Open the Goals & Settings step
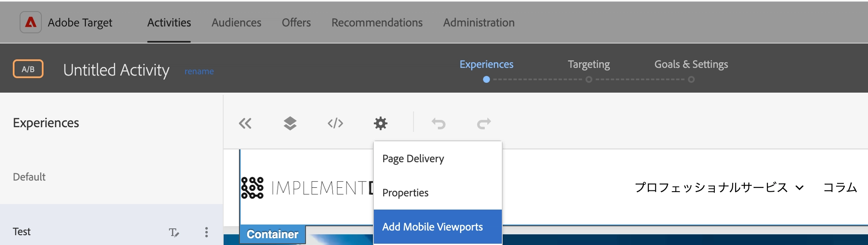This screenshot has height=245, width=868. (x=691, y=64)
